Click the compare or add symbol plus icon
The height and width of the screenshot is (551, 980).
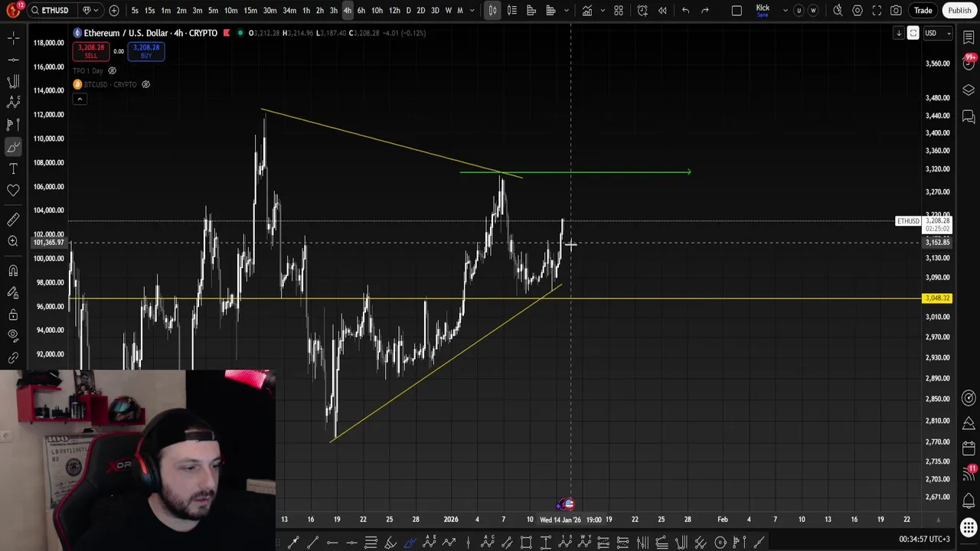[114, 10]
